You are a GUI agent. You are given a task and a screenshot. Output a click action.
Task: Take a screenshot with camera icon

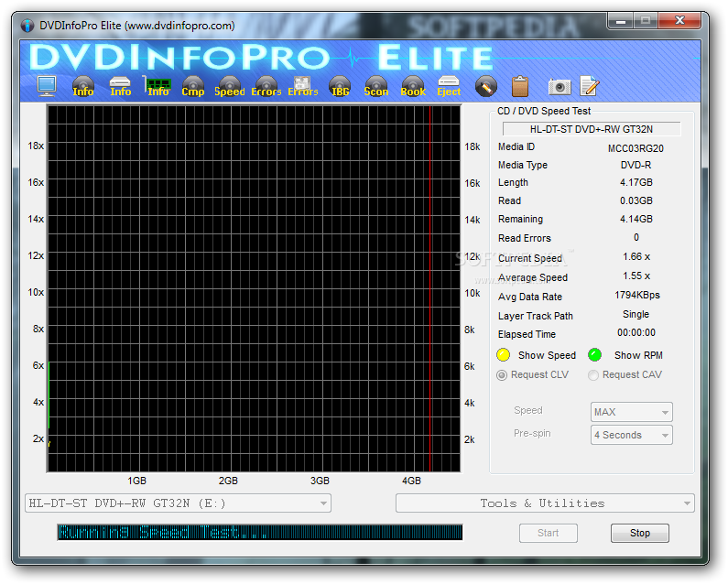click(x=559, y=87)
